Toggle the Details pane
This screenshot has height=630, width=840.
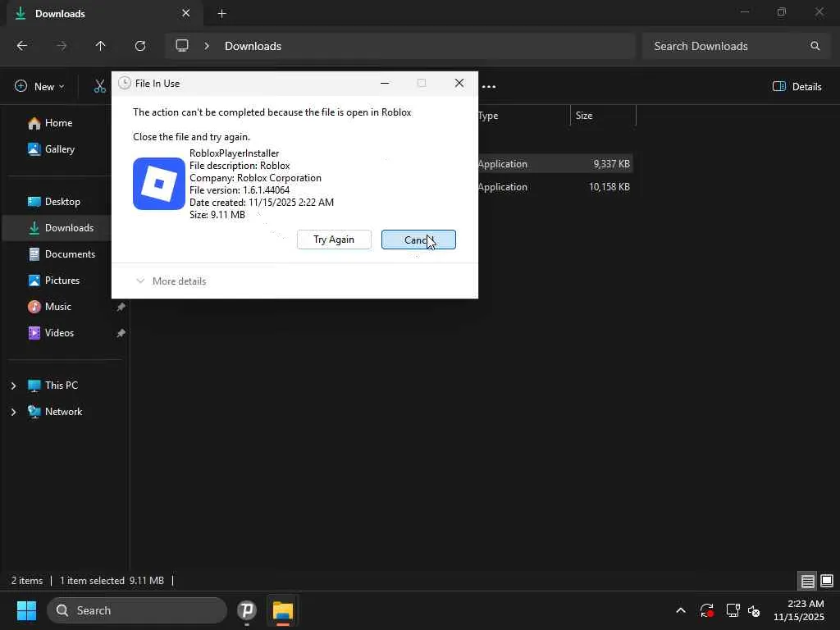tap(797, 86)
